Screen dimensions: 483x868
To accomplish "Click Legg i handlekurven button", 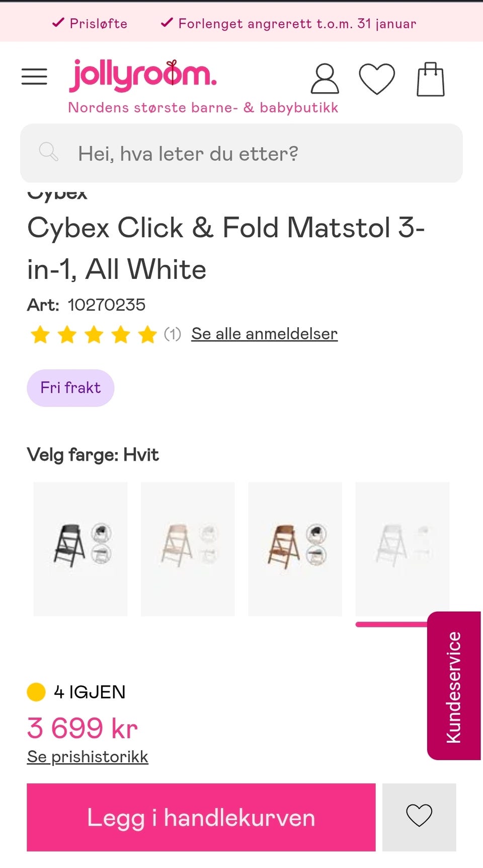I will tap(201, 817).
